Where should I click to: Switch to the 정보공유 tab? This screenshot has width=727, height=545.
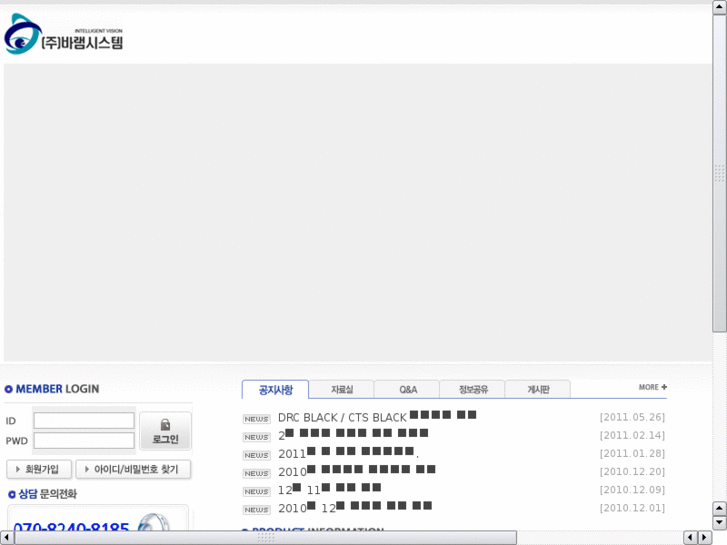pos(473,390)
